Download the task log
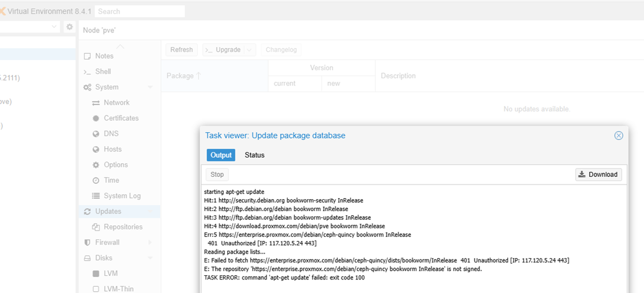 tap(599, 175)
